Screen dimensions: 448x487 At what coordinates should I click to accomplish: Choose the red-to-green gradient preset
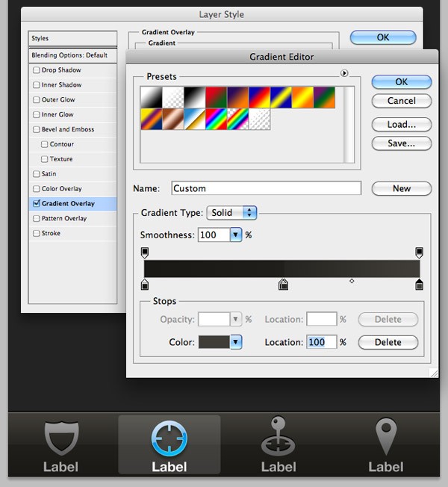(x=217, y=98)
